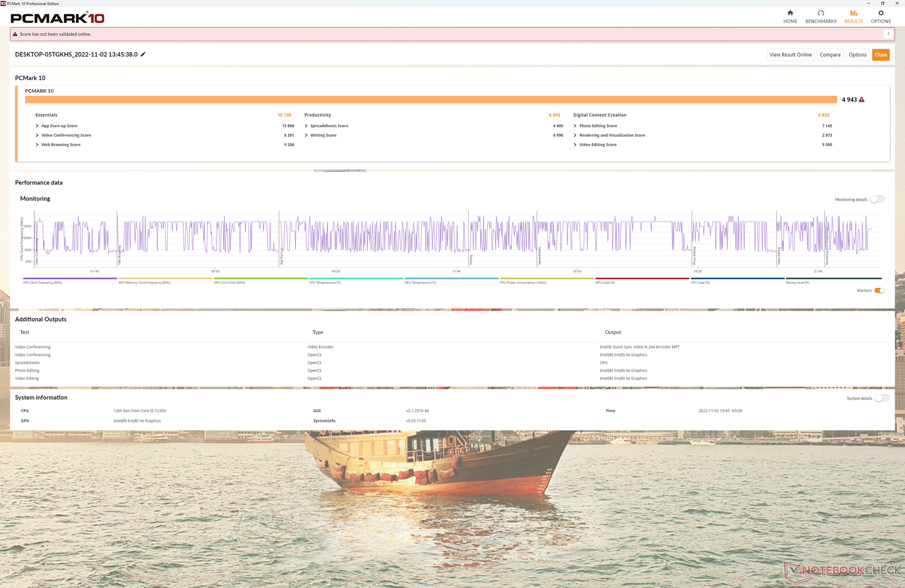Expand Spreadsheets Score details
905x588 pixels.
[306, 126]
